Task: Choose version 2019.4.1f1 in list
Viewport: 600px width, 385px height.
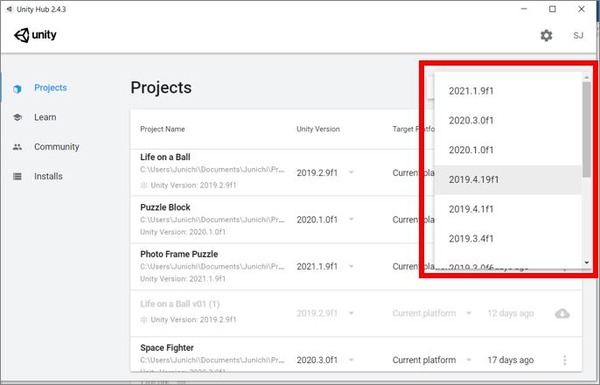Action: (508, 209)
